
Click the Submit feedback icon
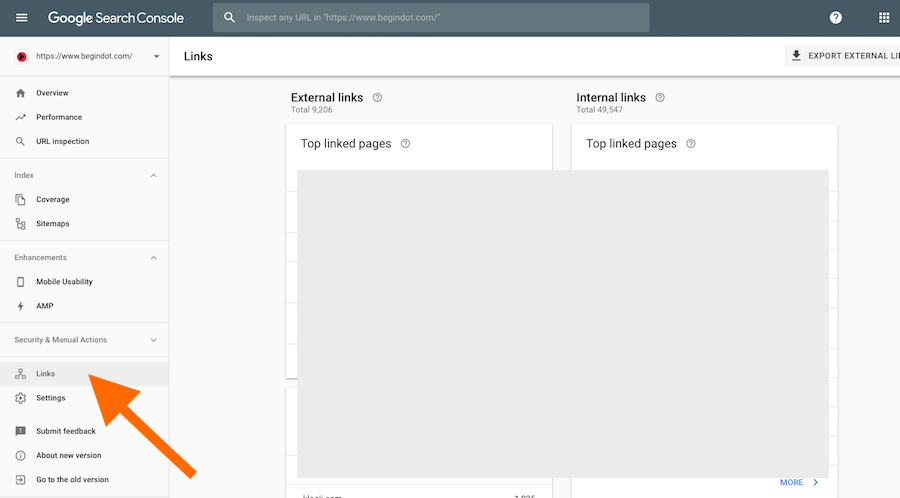[x=21, y=431]
